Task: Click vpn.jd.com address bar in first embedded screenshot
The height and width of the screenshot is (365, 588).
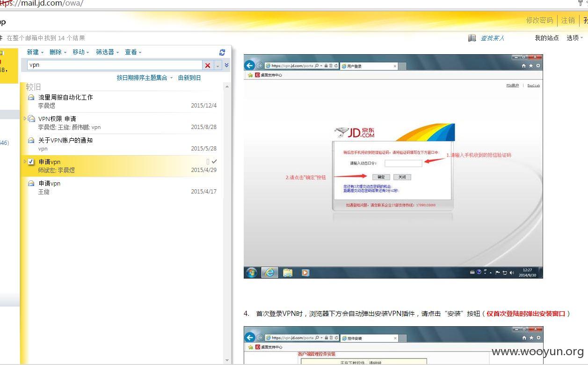Action: pyautogui.click(x=302, y=66)
